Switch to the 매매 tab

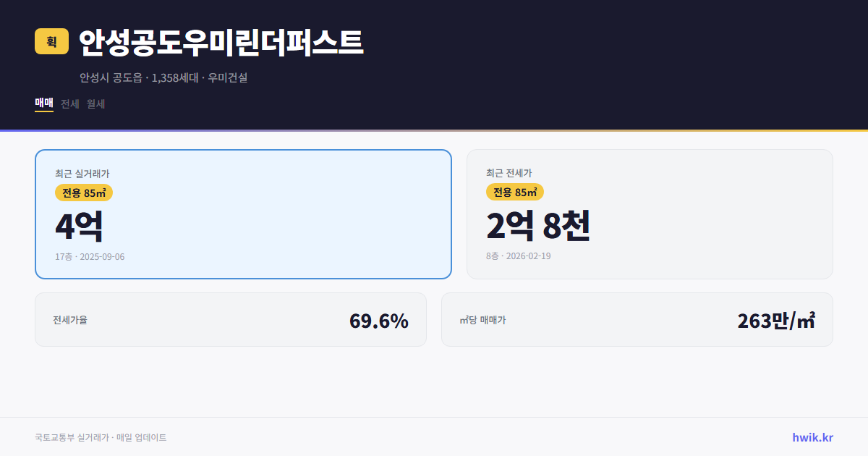tap(43, 104)
